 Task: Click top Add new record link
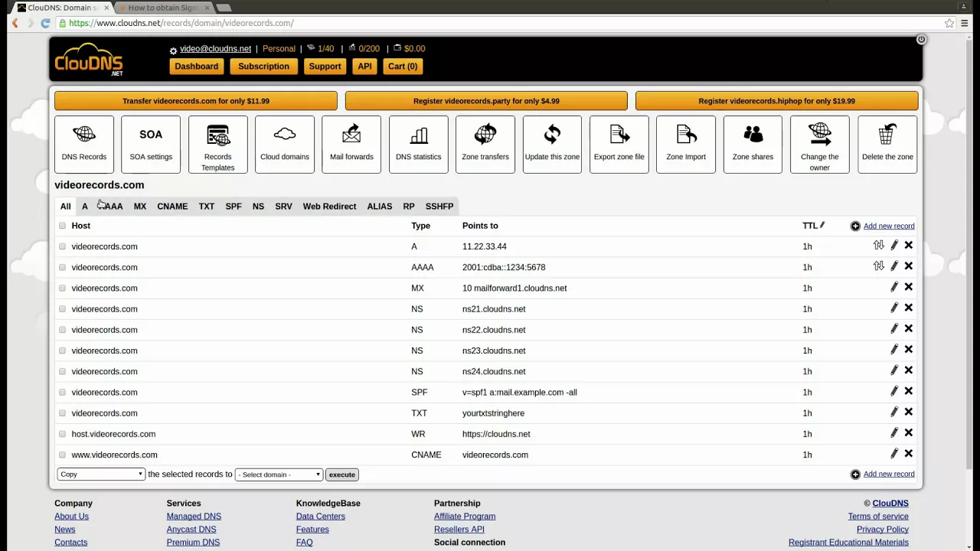(x=889, y=226)
